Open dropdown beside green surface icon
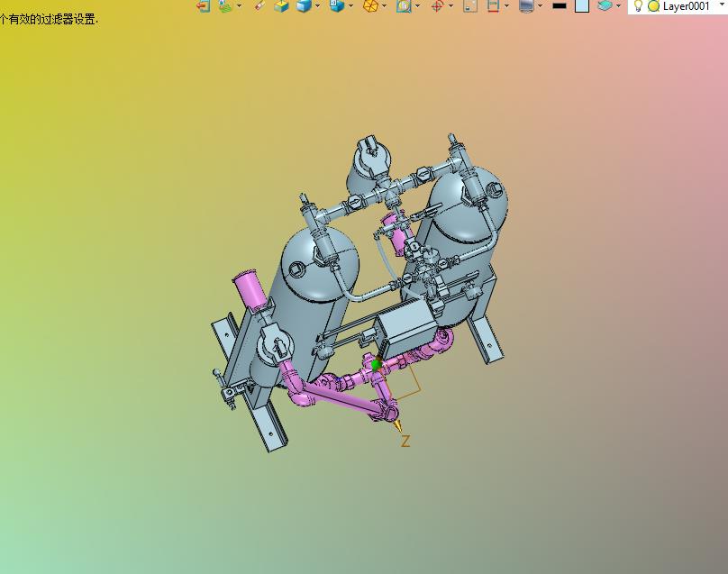This screenshot has width=728, height=574. [239, 5]
